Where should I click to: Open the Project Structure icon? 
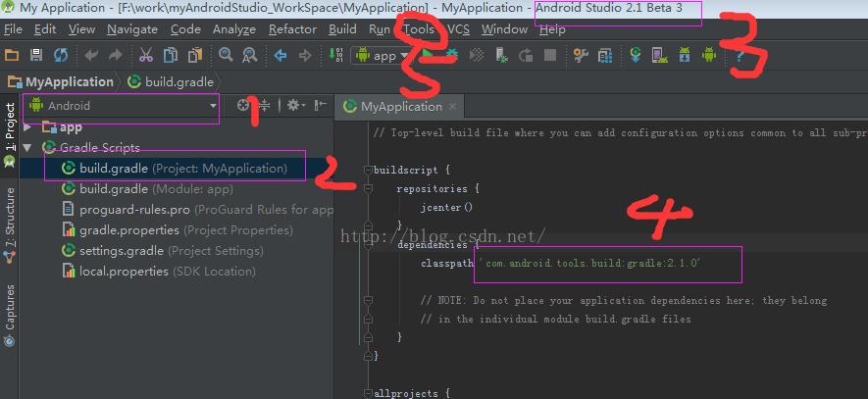coord(605,55)
